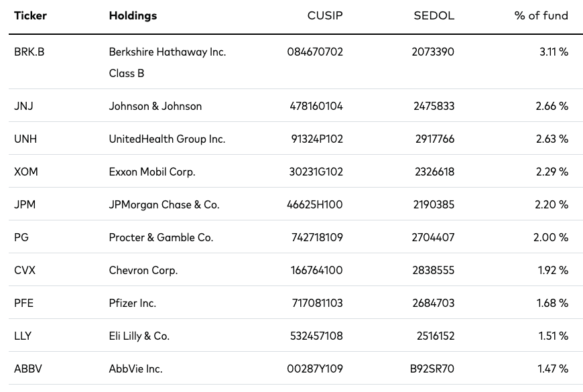Click JPMorgan Chase & Co. holding name
Viewport: 583px width, 392px height.
pyautogui.click(x=164, y=204)
